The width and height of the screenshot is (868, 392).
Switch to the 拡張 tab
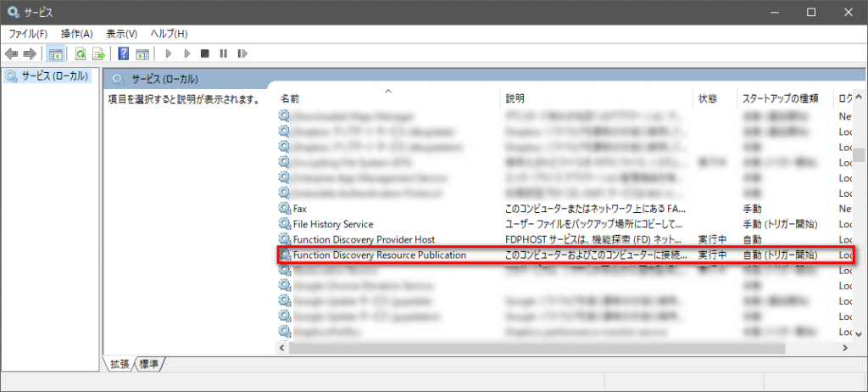click(x=120, y=364)
